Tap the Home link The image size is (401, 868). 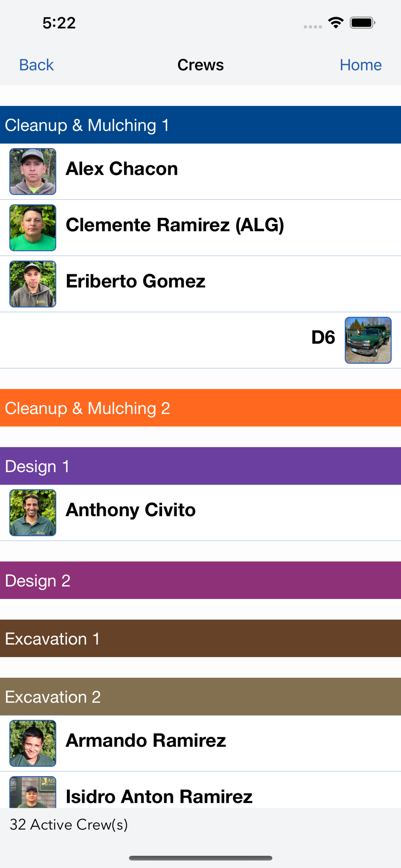(x=360, y=65)
